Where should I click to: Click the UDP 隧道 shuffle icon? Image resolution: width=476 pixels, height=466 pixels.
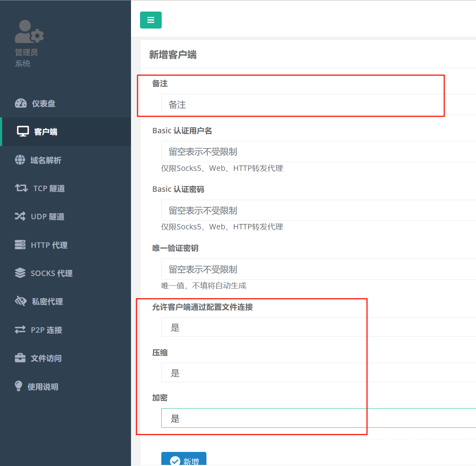coord(20,216)
